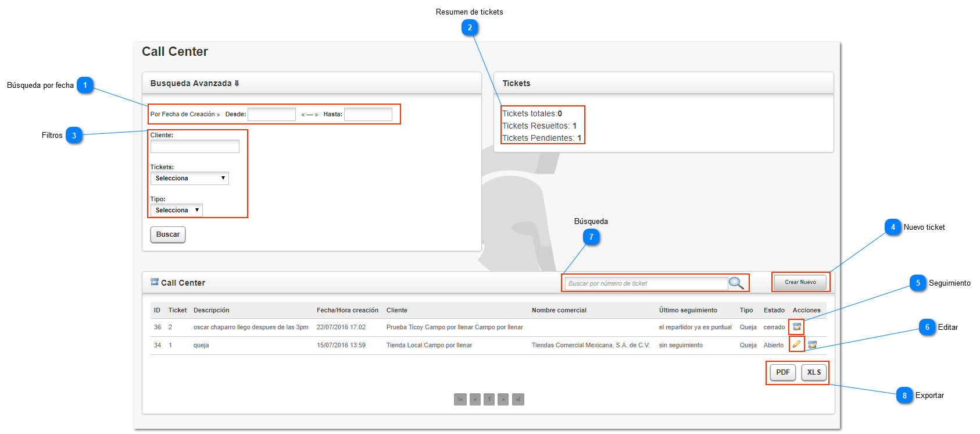
Task: Open the Tickets filter dropdown
Action: (189, 178)
